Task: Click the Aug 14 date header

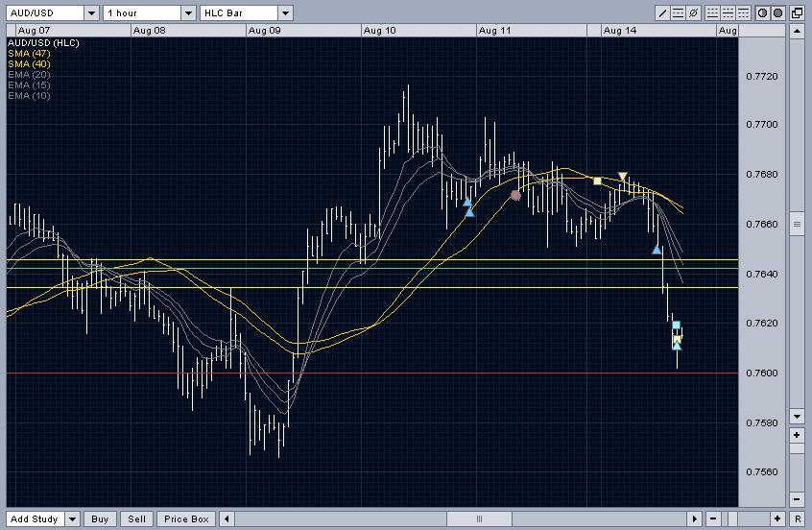Action: pos(658,31)
